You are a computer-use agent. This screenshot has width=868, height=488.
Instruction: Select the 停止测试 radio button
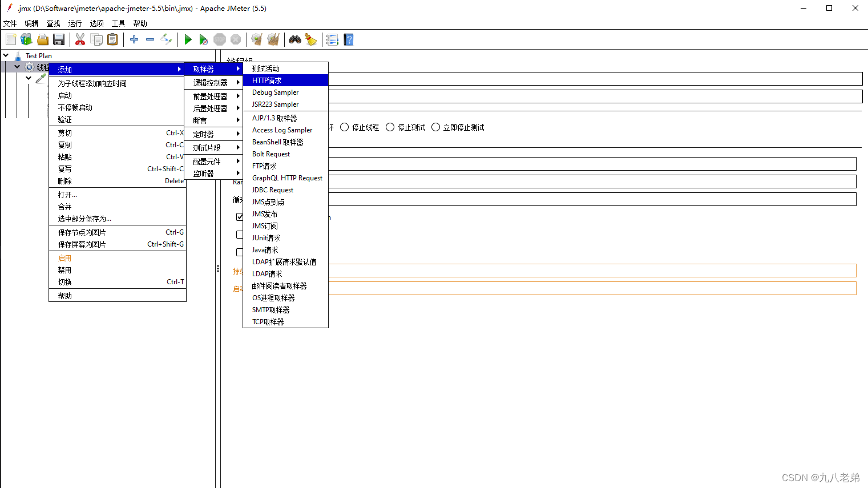click(390, 127)
